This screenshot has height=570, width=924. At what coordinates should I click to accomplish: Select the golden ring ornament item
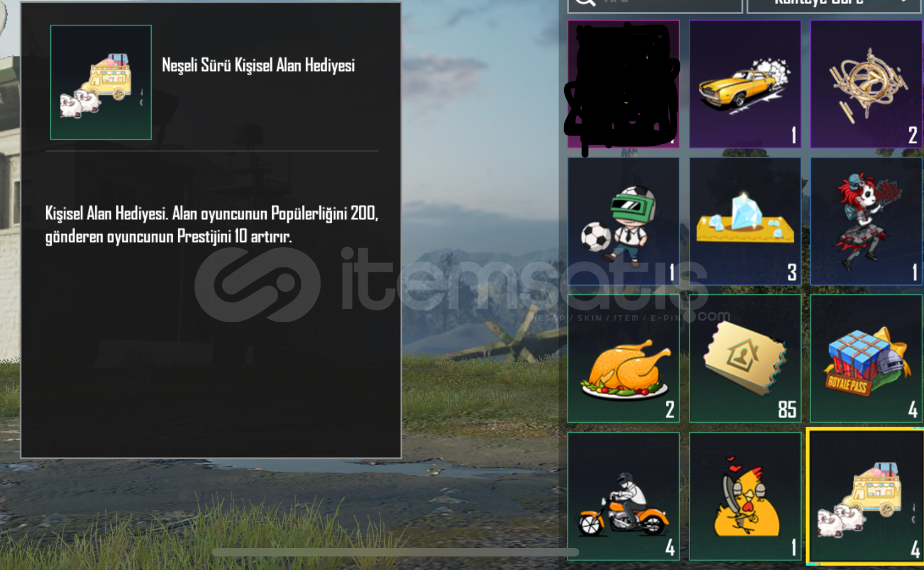(x=866, y=85)
